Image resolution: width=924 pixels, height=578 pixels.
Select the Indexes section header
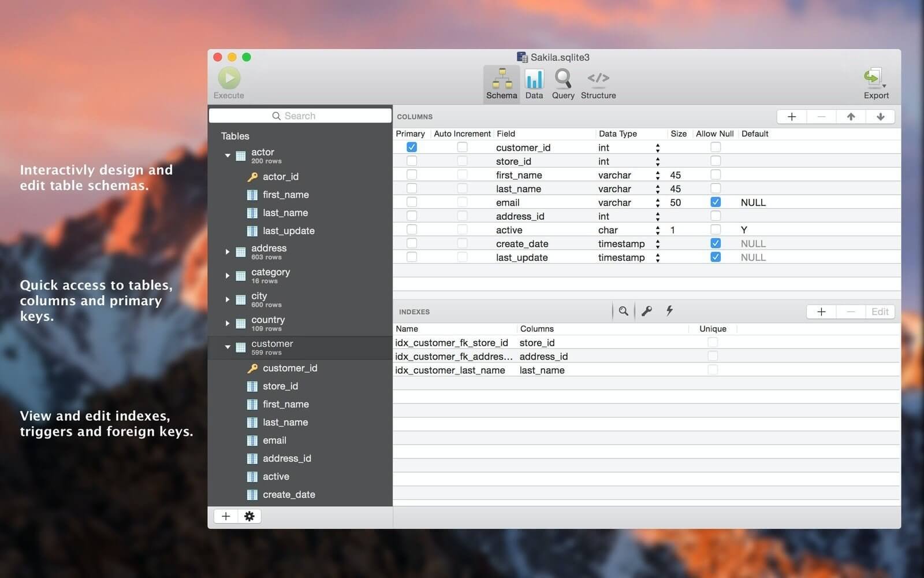415,312
